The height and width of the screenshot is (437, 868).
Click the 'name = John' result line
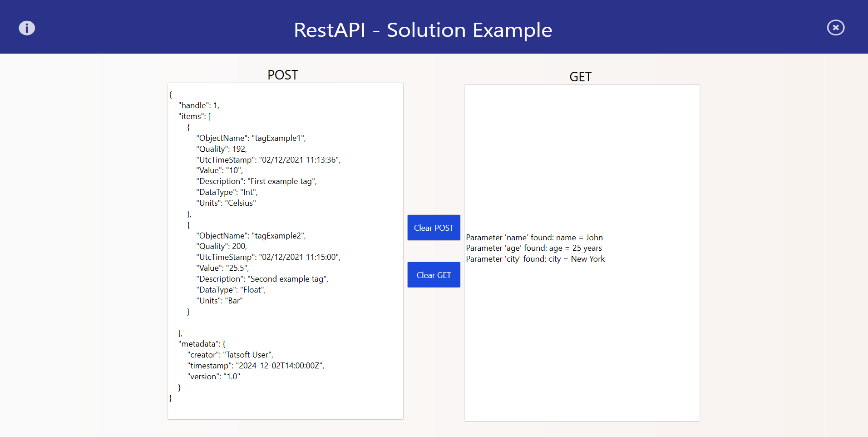coord(534,238)
